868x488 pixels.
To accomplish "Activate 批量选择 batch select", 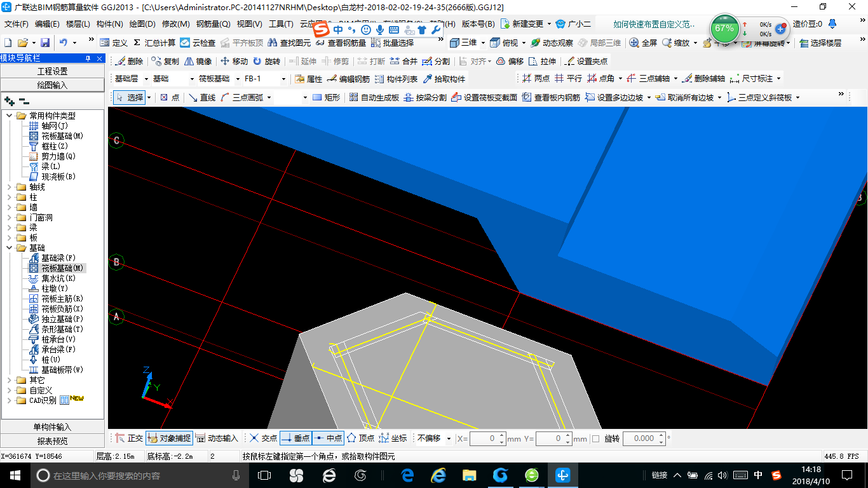I will (393, 43).
